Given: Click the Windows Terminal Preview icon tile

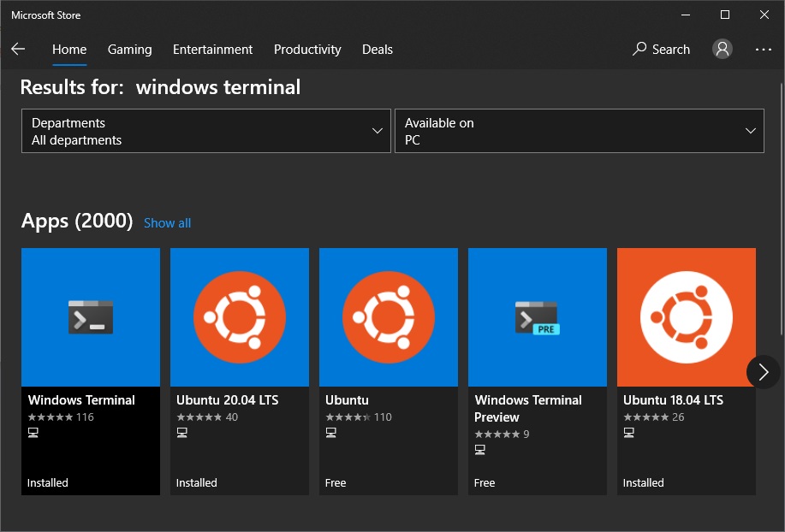Looking at the screenshot, I should [x=538, y=317].
